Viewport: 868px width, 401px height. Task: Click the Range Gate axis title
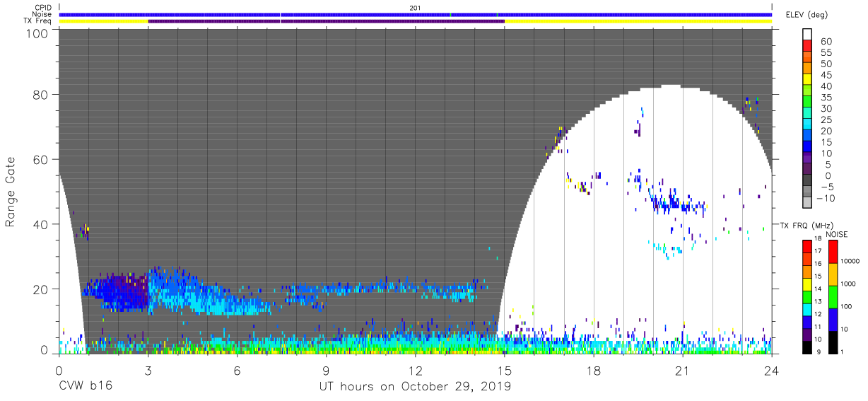coord(11,190)
